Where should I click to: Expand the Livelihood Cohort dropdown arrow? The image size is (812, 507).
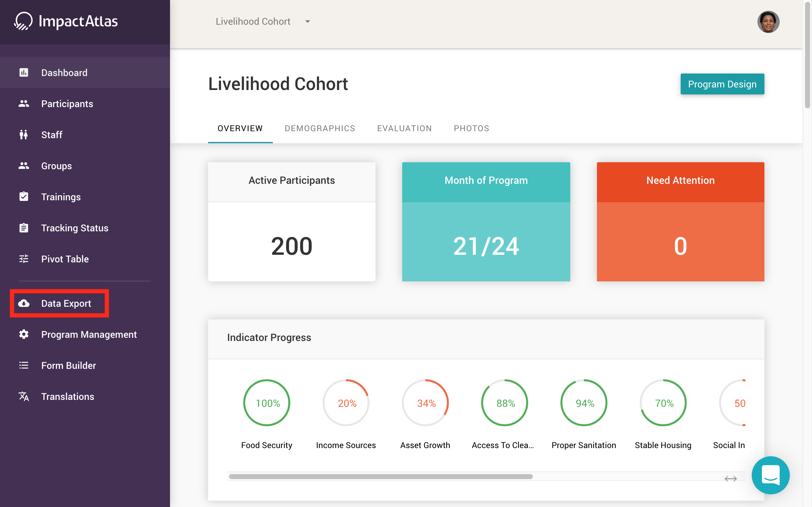tap(307, 22)
